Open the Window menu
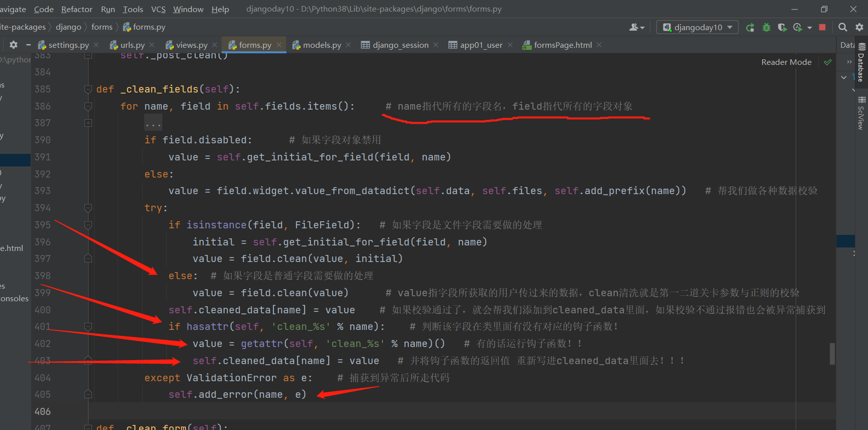 click(188, 9)
